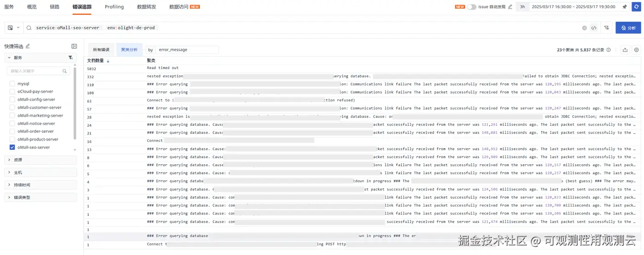Click the search bar magnifier icon

[x=29, y=28]
